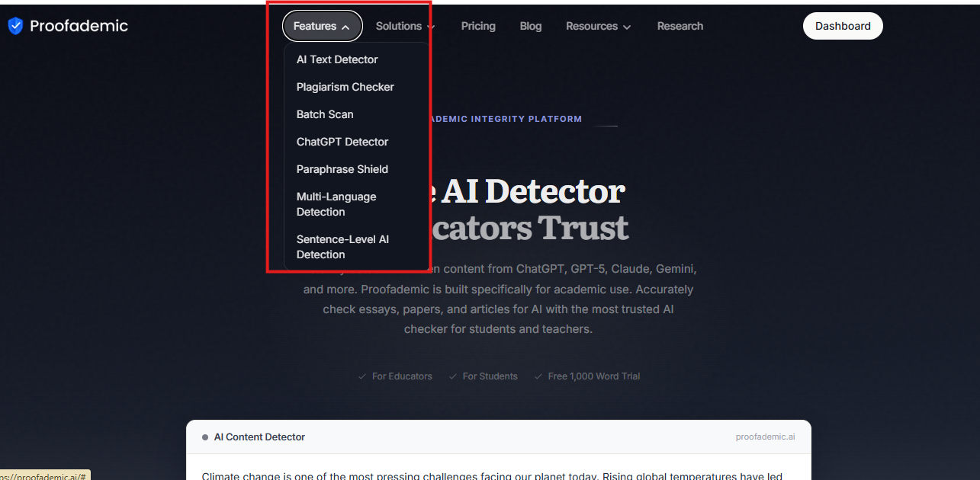Click the AI Content Detector panel title
Viewport: 980px width, 480px height.
pyautogui.click(x=259, y=437)
